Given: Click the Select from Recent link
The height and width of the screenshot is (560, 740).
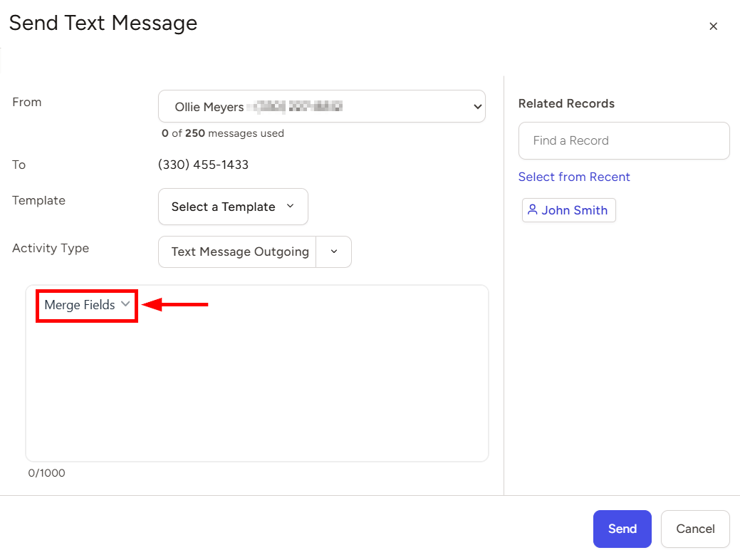Looking at the screenshot, I should point(574,177).
